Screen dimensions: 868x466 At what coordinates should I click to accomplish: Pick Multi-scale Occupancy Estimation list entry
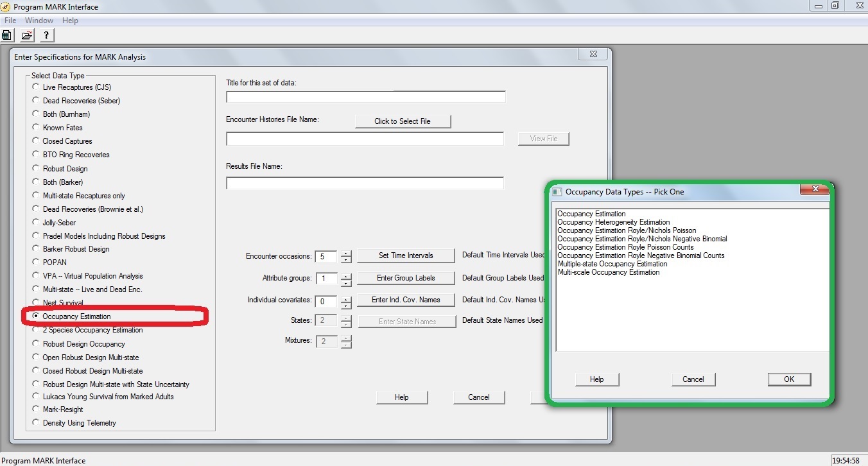tap(608, 272)
